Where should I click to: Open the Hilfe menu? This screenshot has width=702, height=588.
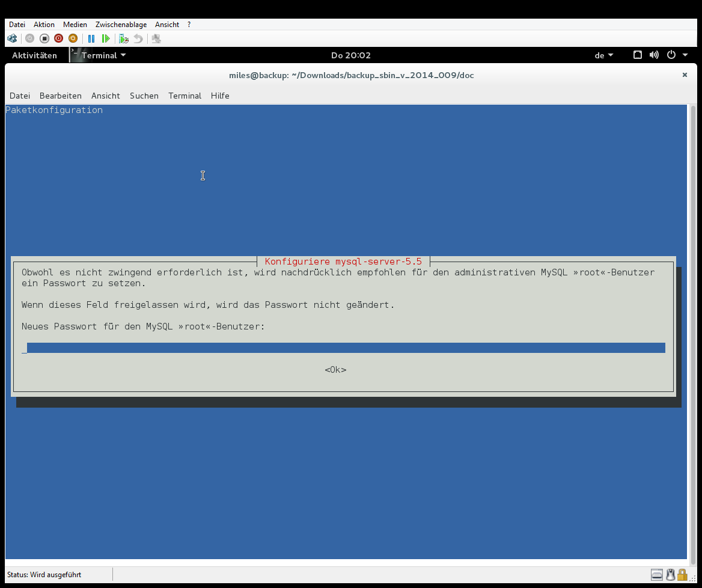tap(220, 96)
